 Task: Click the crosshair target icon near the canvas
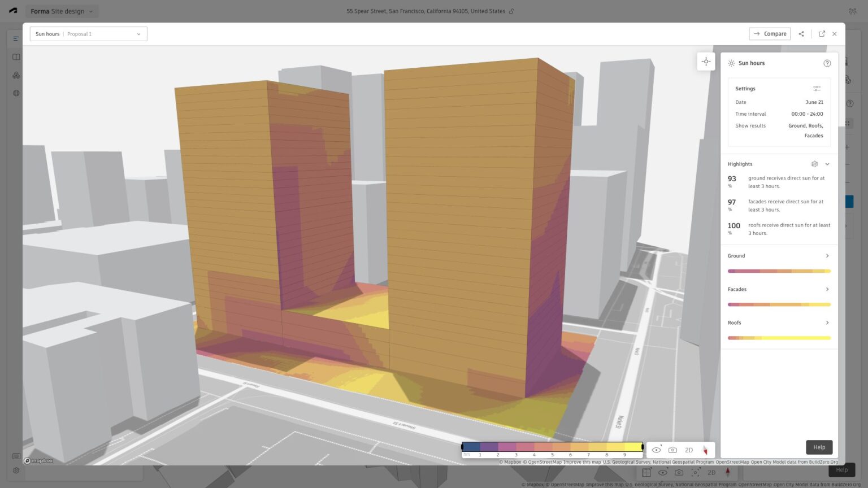(706, 61)
